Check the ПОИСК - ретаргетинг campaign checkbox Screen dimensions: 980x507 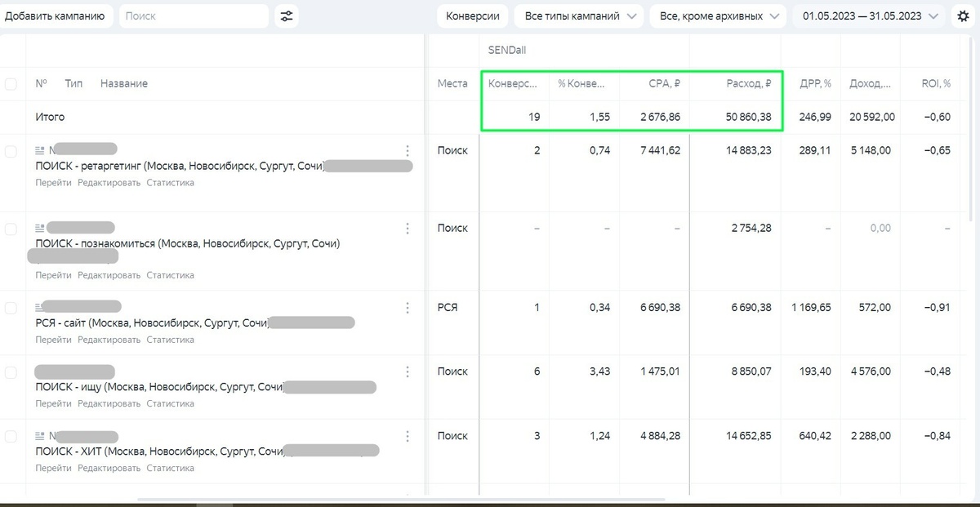(11, 151)
